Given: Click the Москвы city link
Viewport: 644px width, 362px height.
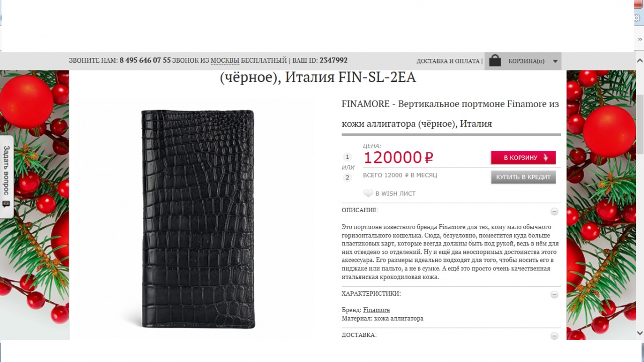Looking at the screenshot, I should point(225,60).
